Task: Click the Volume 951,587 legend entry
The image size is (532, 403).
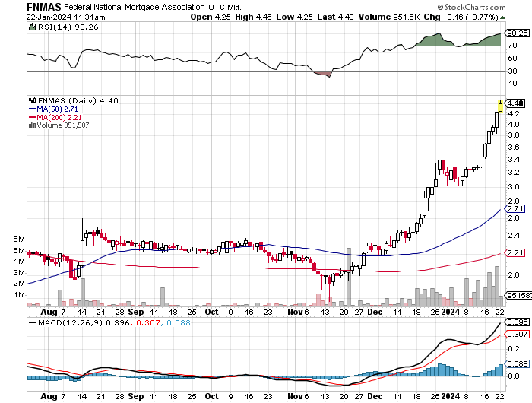Action: tap(63, 125)
